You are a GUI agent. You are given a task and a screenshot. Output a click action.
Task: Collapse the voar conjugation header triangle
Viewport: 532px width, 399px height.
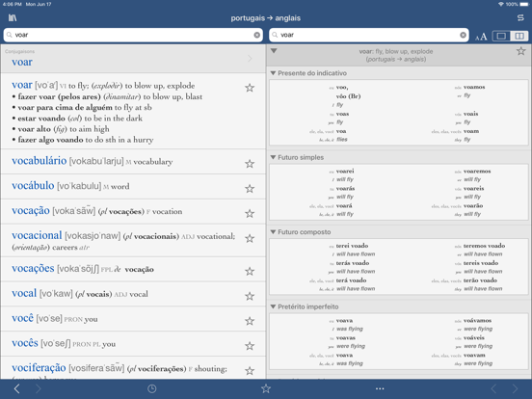pos(274,51)
